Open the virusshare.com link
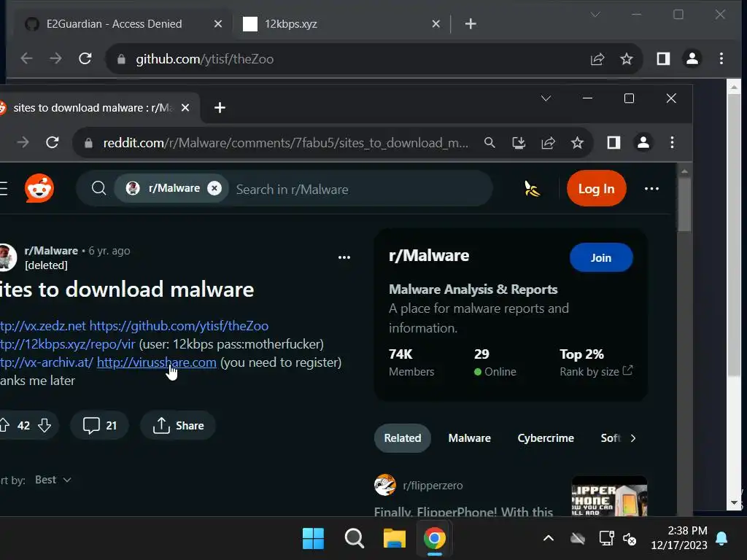This screenshot has height=560, width=747. pos(156,362)
